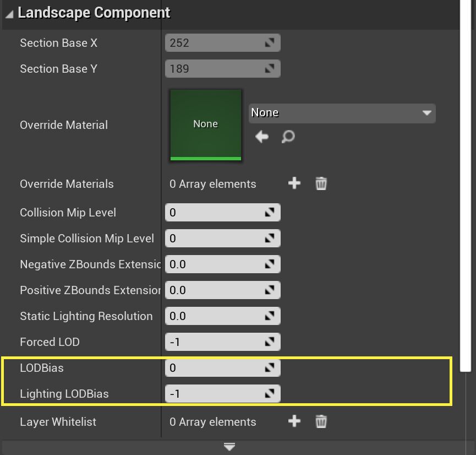The width and height of the screenshot is (476, 455).
Task: Empty the Layer Whitelist using trash icon
Action: tap(321, 421)
